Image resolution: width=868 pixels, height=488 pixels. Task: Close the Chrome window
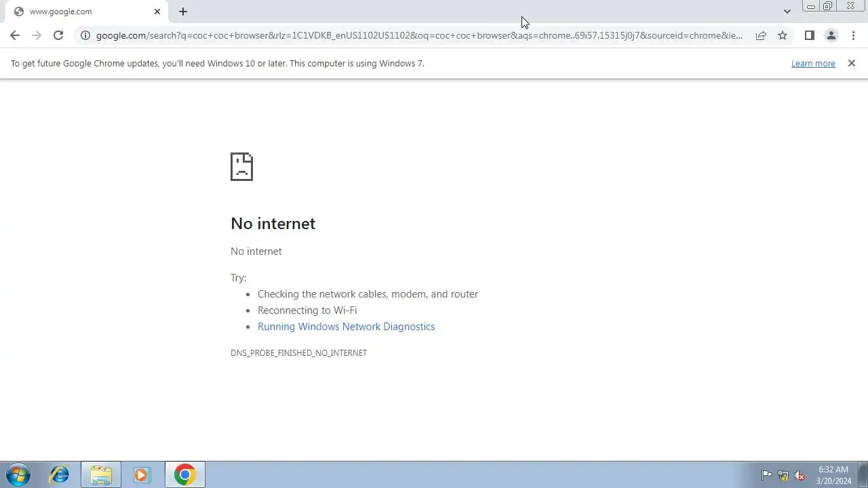coord(850,6)
